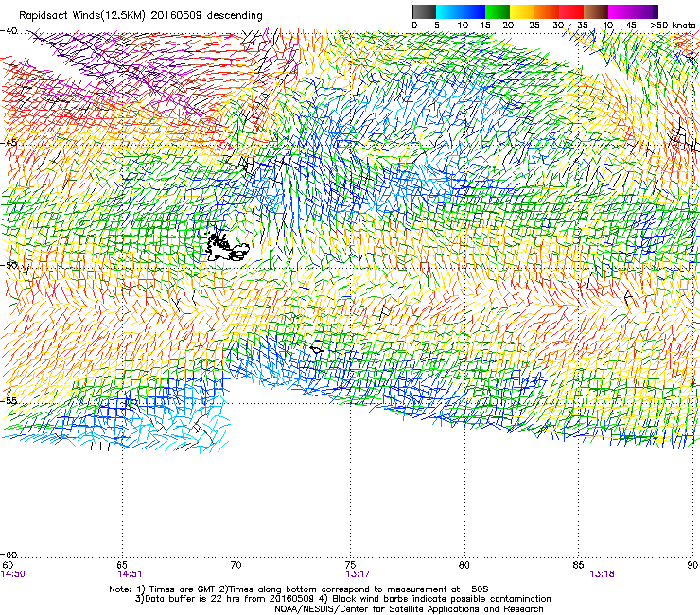Click the '14:50' swath time label
Screen dimensions: 700x615
tap(13, 574)
